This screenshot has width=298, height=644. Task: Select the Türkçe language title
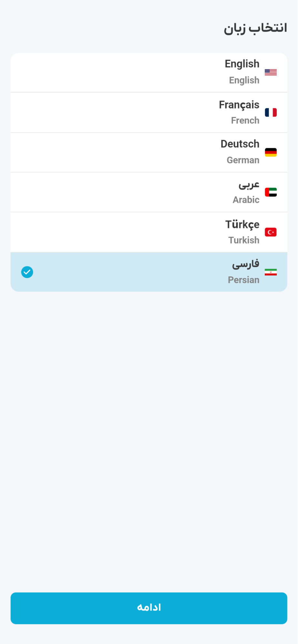point(242,224)
